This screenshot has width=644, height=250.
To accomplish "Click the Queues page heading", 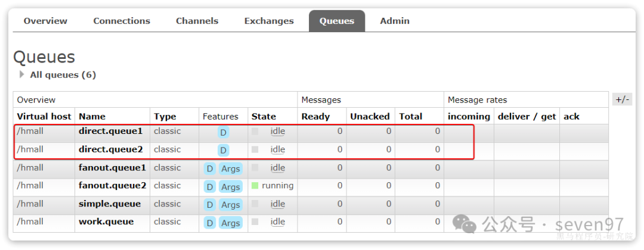I will [44, 57].
